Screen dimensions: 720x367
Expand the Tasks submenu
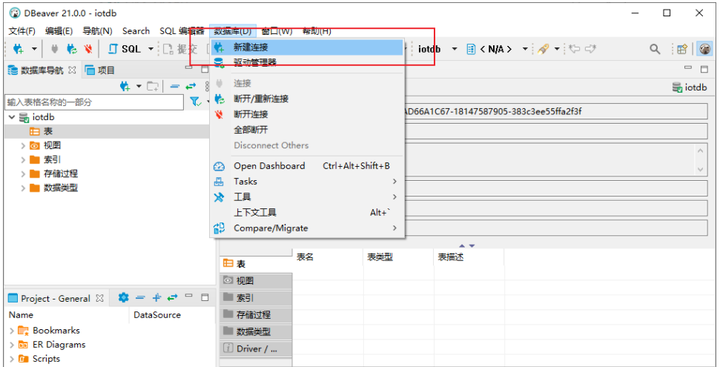[x=307, y=181]
